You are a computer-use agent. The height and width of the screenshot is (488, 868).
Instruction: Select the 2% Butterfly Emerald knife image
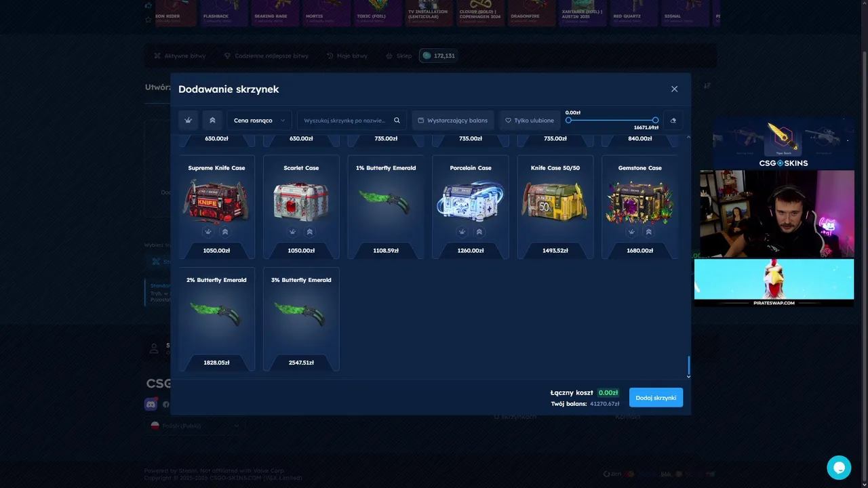click(216, 314)
